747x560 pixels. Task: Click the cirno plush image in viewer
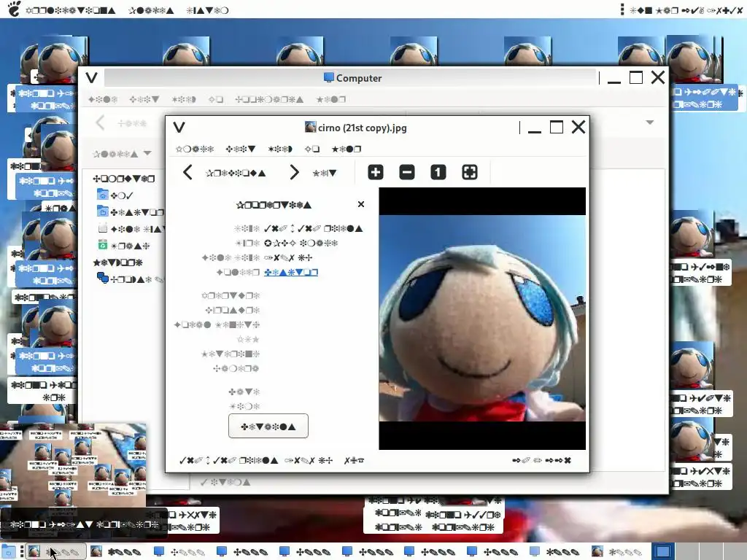[482, 318]
